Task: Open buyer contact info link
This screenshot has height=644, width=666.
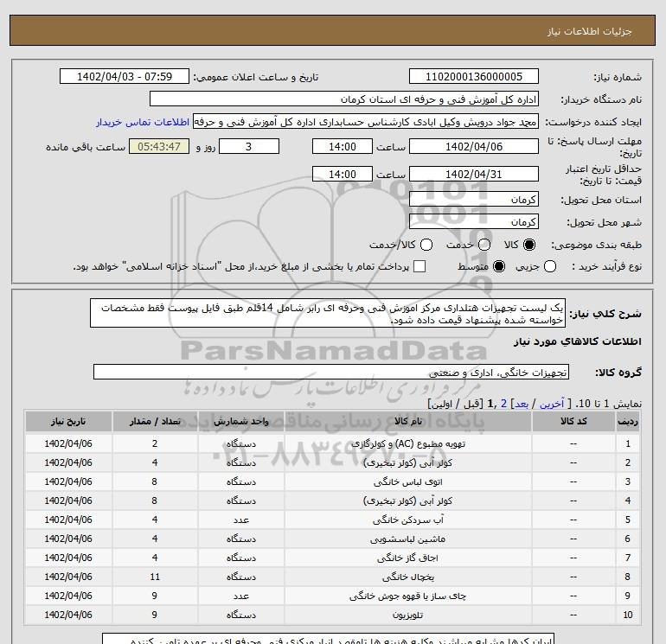Action: point(143,122)
